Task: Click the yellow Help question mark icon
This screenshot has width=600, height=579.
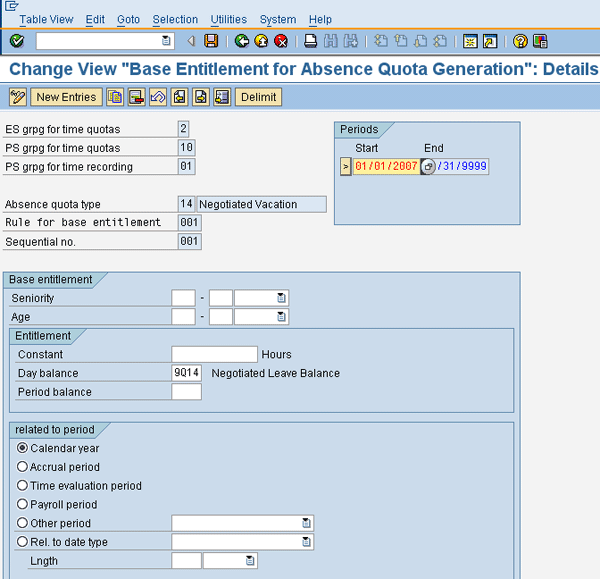Action: click(x=520, y=41)
